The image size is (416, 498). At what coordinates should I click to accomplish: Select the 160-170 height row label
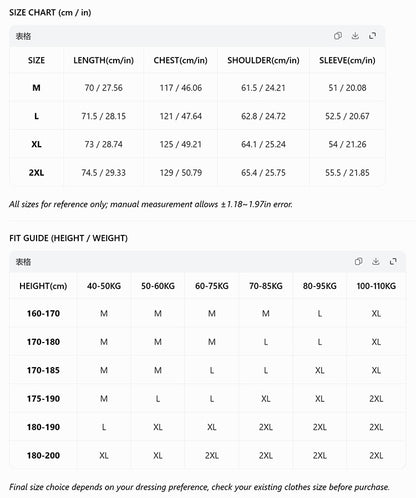(x=43, y=314)
